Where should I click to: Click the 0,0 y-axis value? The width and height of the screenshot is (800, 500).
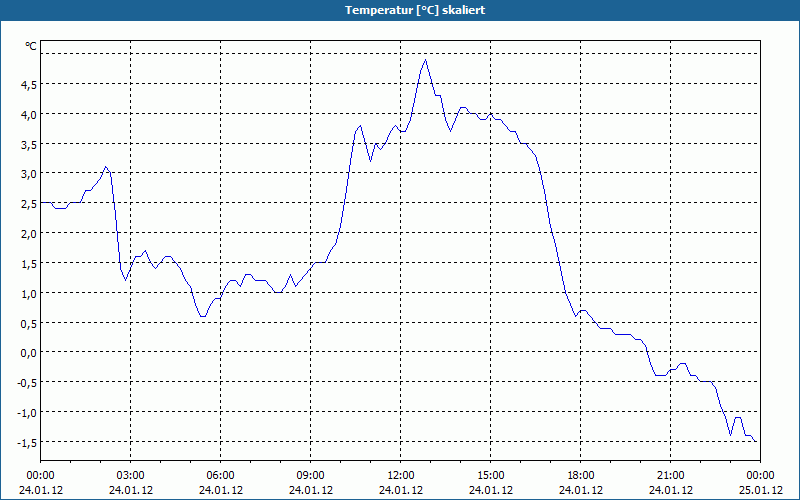(x=28, y=354)
